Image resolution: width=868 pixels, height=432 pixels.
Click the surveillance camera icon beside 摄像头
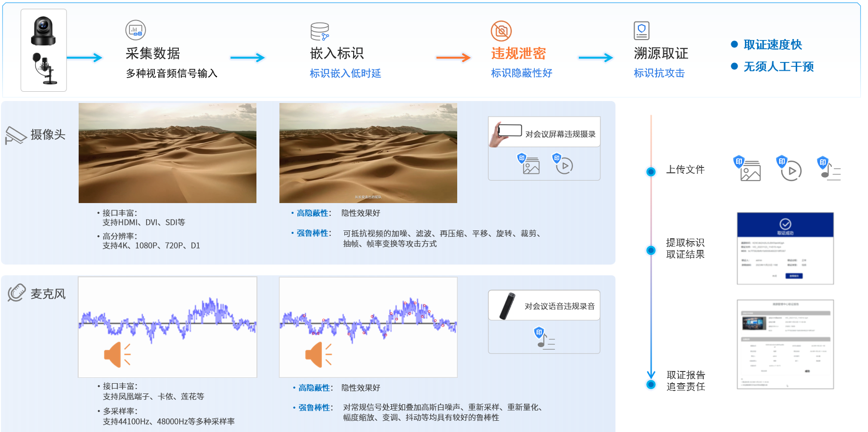[x=16, y=135]
